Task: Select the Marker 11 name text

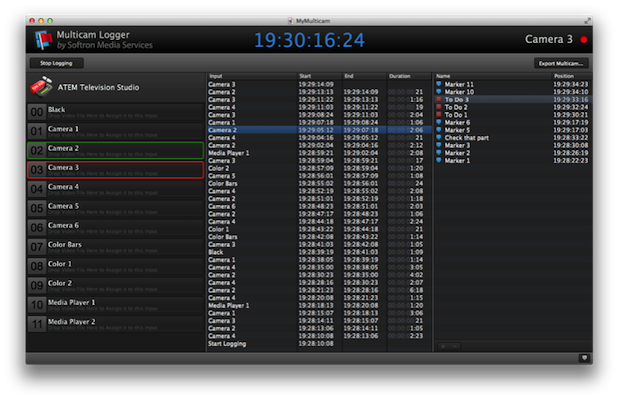Action: click(x=459, y=84)
